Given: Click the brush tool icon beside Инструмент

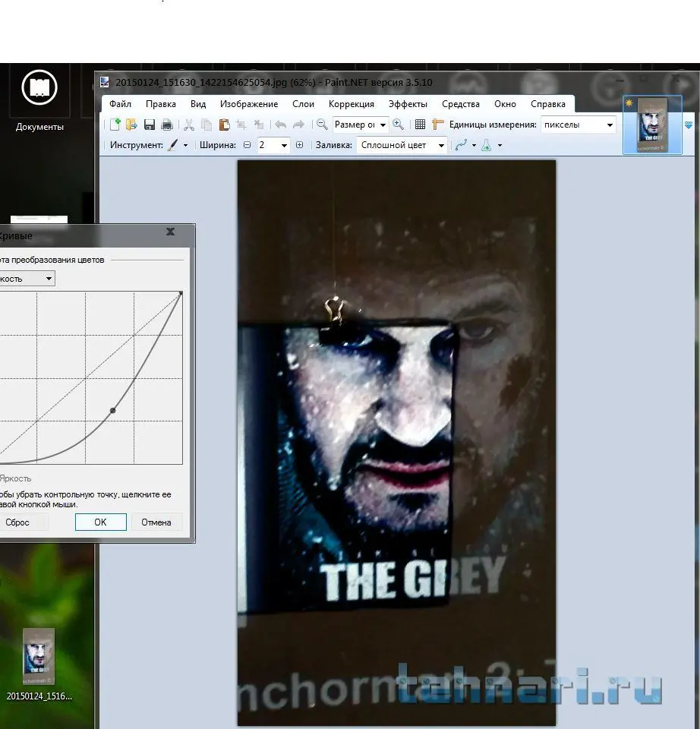Looking at the screenshot, I should pos(172,145).
